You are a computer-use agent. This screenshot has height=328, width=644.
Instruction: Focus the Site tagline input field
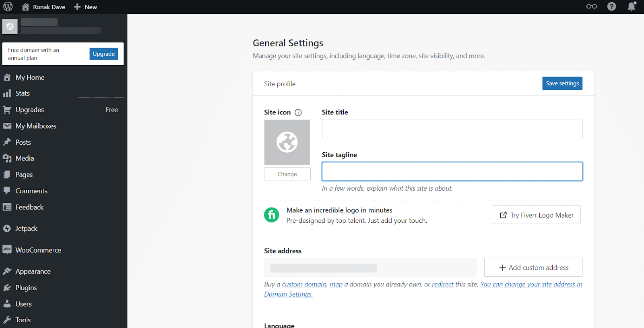[x=452, y=171]
